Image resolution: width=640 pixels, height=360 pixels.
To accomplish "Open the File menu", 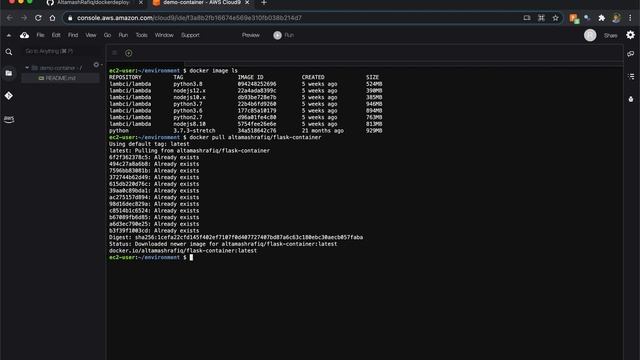I will tap(40, 36).
